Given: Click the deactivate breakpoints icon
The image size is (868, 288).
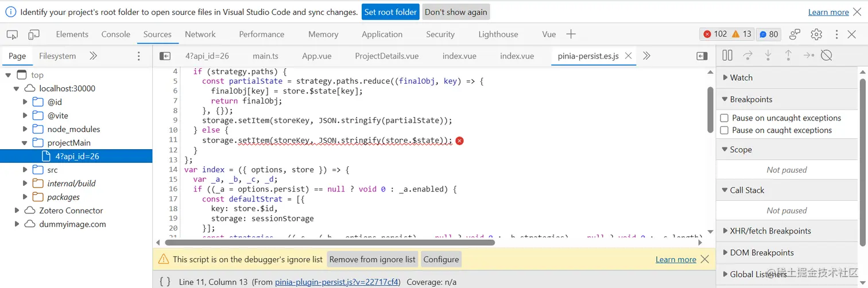Looking at the screenshot, I should coord(826,56).
